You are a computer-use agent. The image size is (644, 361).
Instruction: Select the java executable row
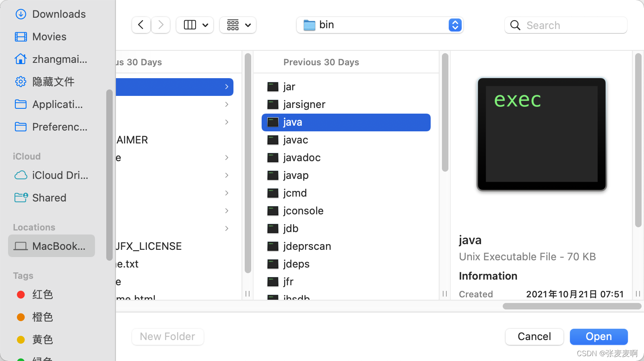(x=346, y=122)
